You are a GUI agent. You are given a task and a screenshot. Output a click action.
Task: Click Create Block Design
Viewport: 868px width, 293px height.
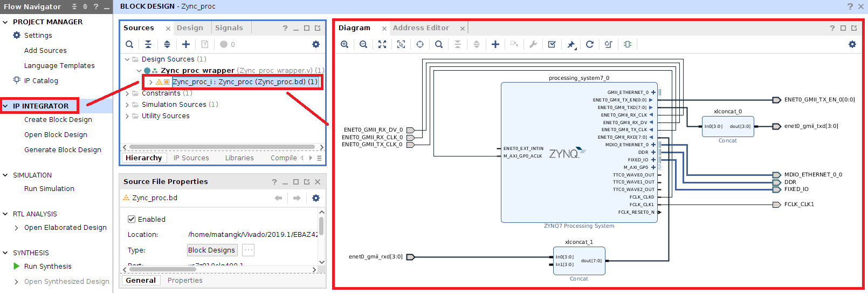[58, 120]
